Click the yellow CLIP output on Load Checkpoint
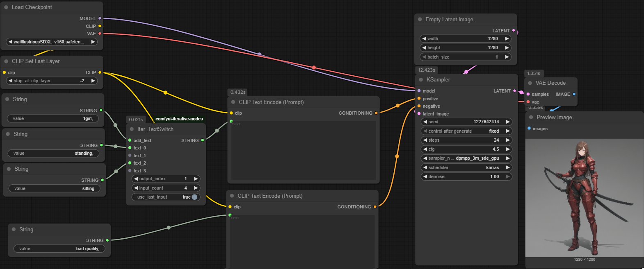 (x=100, y=26)
